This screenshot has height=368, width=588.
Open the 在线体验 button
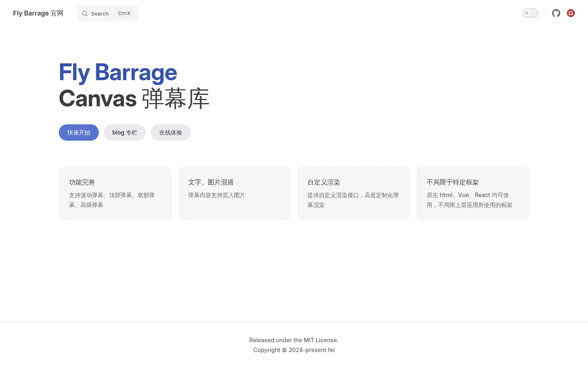coord(171,132)
